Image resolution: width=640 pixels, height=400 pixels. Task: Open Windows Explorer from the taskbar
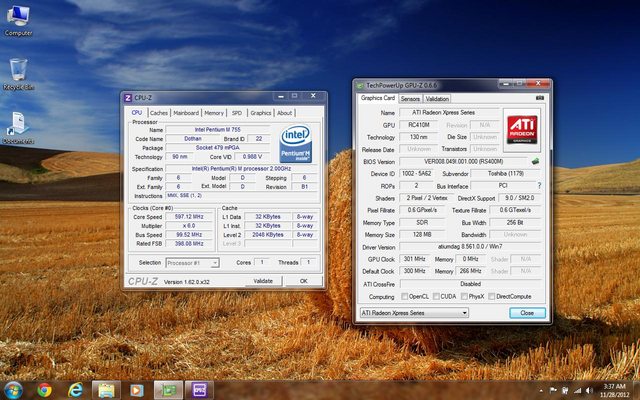pos(106,390)
